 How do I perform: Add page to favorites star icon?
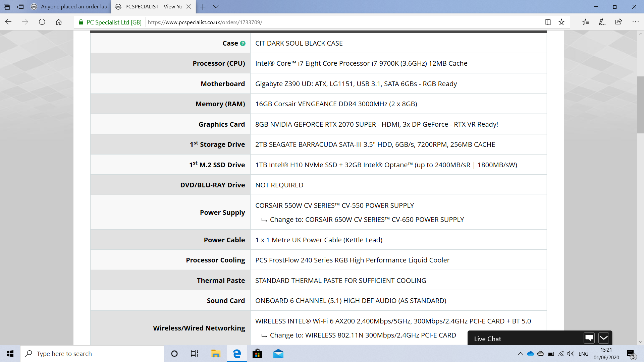tap(561, 22)
